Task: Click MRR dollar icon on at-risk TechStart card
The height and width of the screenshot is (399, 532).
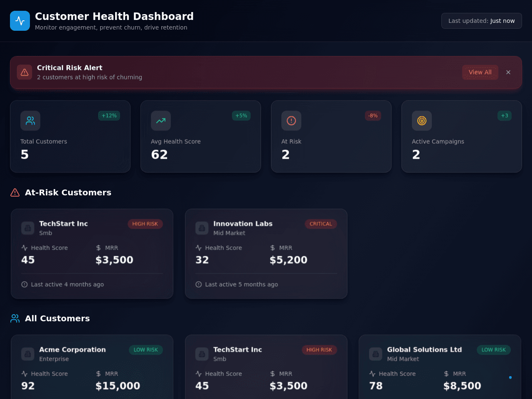Action: tap(99, 248)
